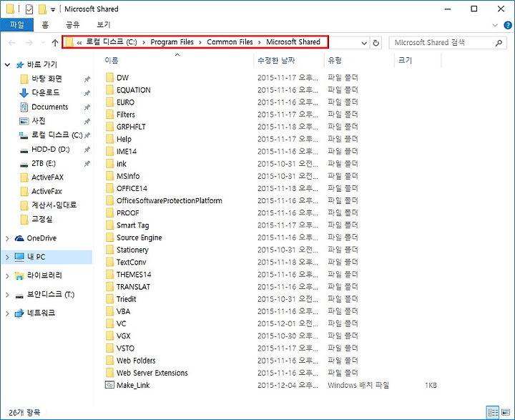Expand the 내 PC tree node
Image resolution: width=515 pixels, height=420 pixels.
click(x=7, y=258)
